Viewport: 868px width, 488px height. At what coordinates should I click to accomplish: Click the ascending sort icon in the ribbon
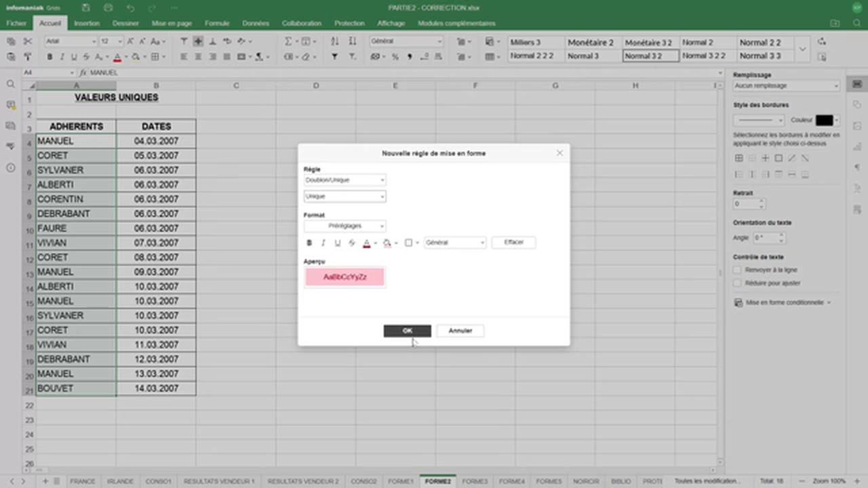pyautogui.click(x=334, y=41)
